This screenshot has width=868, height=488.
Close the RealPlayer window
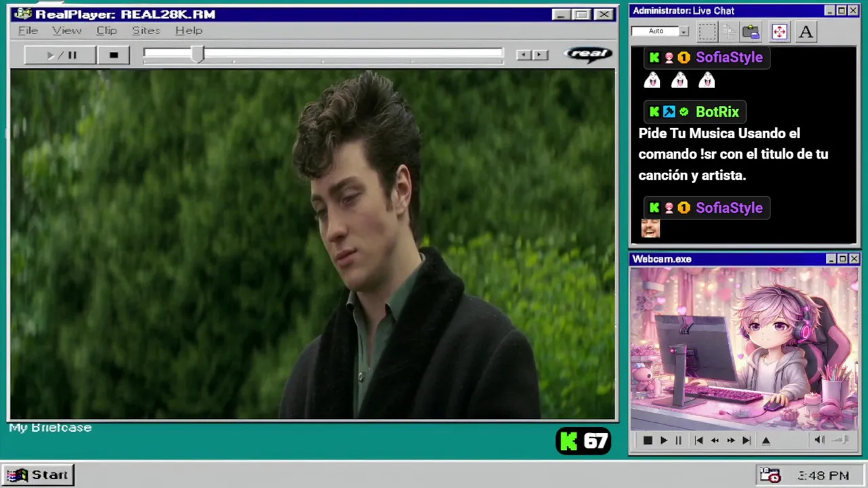tap(603, 14)
